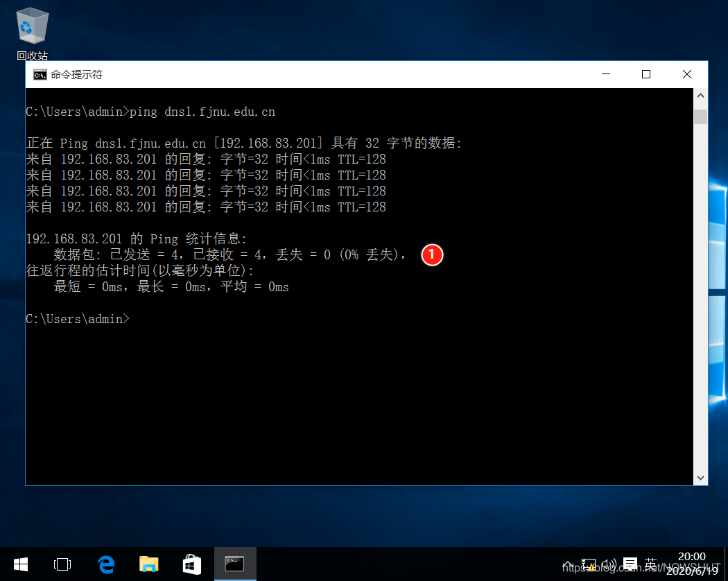Open Task View from the taskbar
Viewport: 728px width, 581px height.
point(62,564)
